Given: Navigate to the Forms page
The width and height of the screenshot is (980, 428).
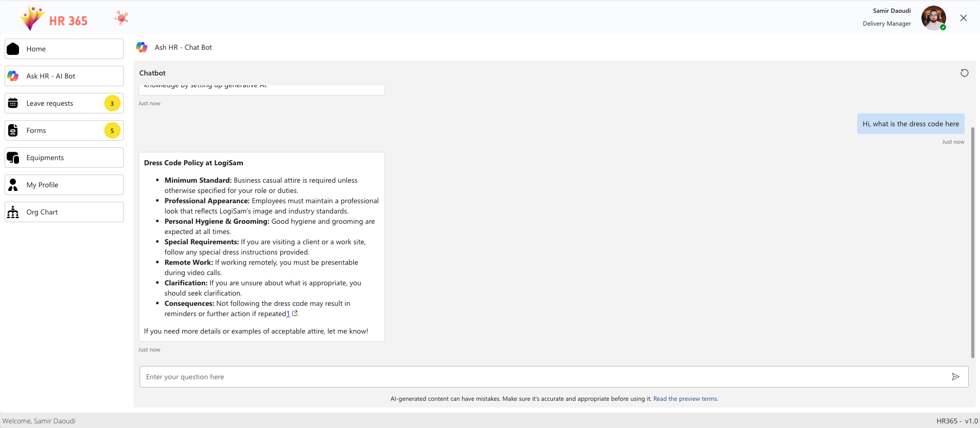Looking at the screenshot, I should [56, 130].
